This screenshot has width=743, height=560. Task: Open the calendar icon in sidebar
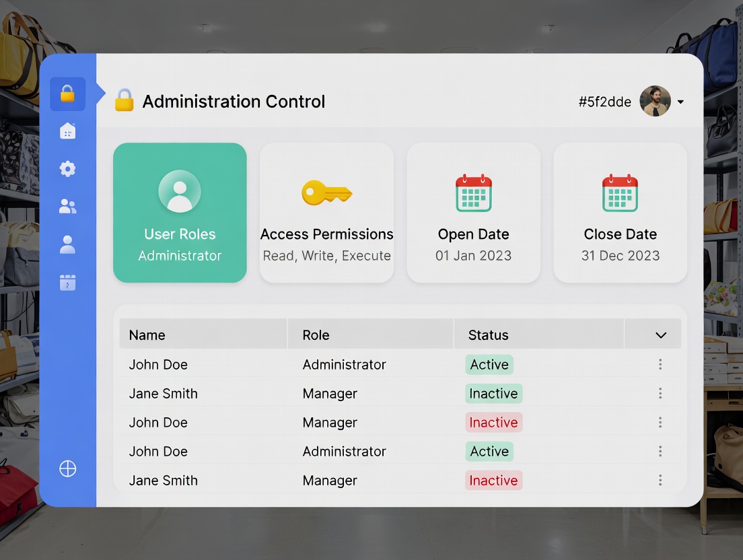tap(67, 283)
